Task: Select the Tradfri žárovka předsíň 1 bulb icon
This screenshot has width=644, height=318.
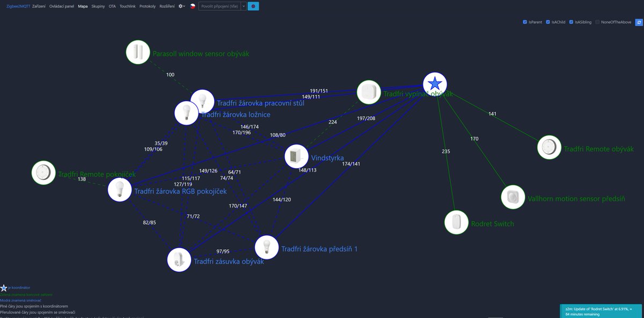Action: [267, 247]
